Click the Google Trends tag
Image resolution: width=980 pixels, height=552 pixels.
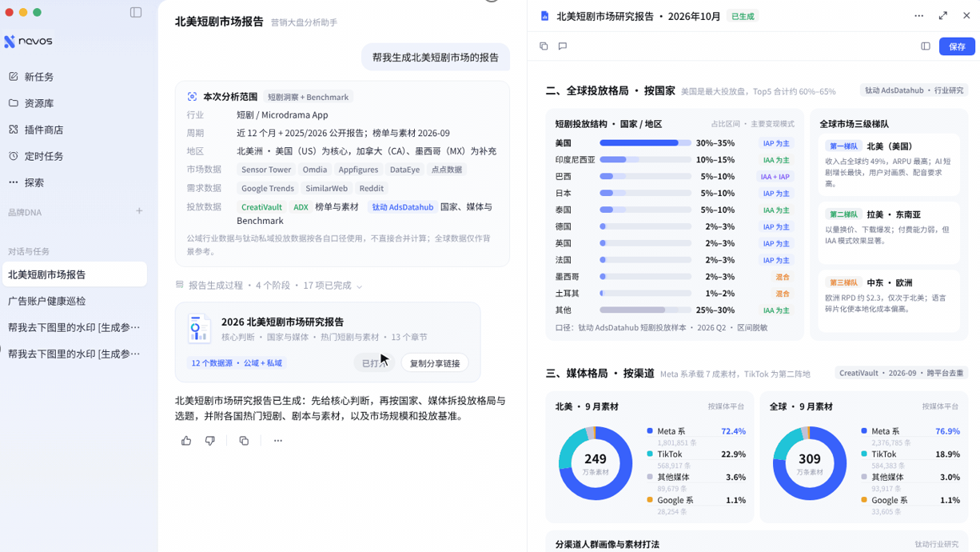(268, 189)
